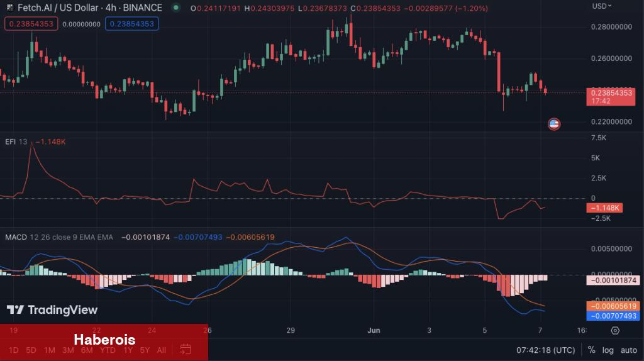This screenshot has height=361, width=644.
Task: Open the go-to-date calendar icon
Action: pyautogui.click(x=186, y=350)
